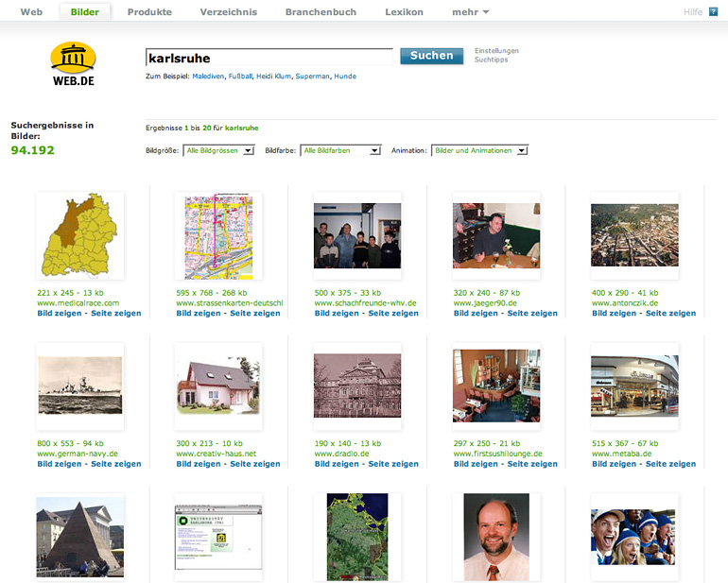Viewport: 728px width, 583px height.
Task: Click Bild zeigen for www.metaba.de
Action: (614, 464)
